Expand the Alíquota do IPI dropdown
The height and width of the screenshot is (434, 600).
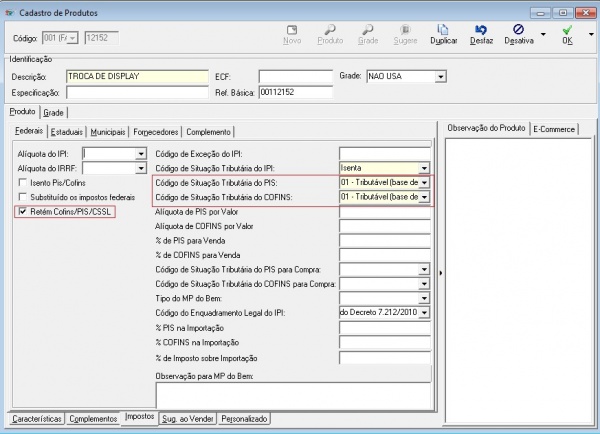pyautogui.click(x=141, y=153)
